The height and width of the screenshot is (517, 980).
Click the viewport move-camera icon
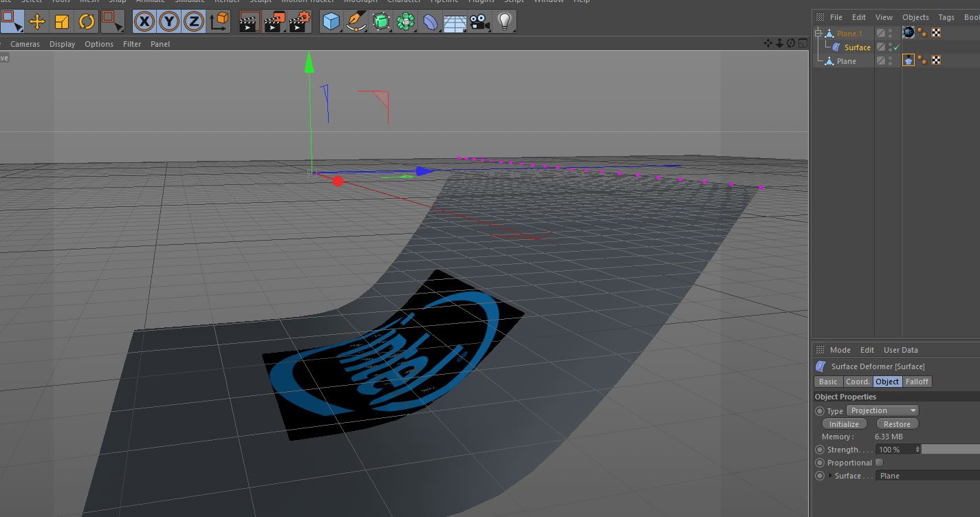tap(768, 43)
